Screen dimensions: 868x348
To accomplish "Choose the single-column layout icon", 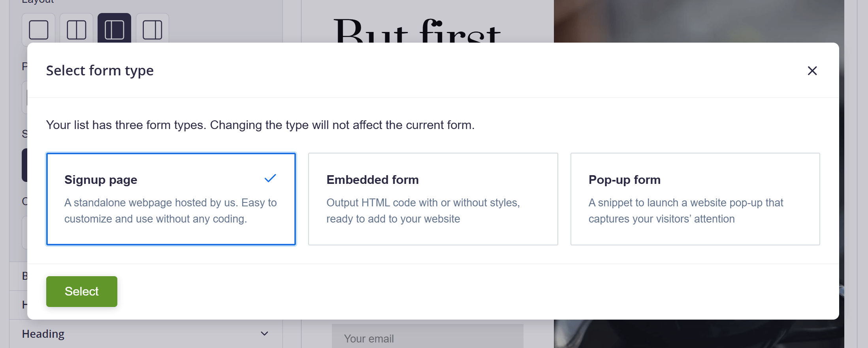I will pos(39,30).
